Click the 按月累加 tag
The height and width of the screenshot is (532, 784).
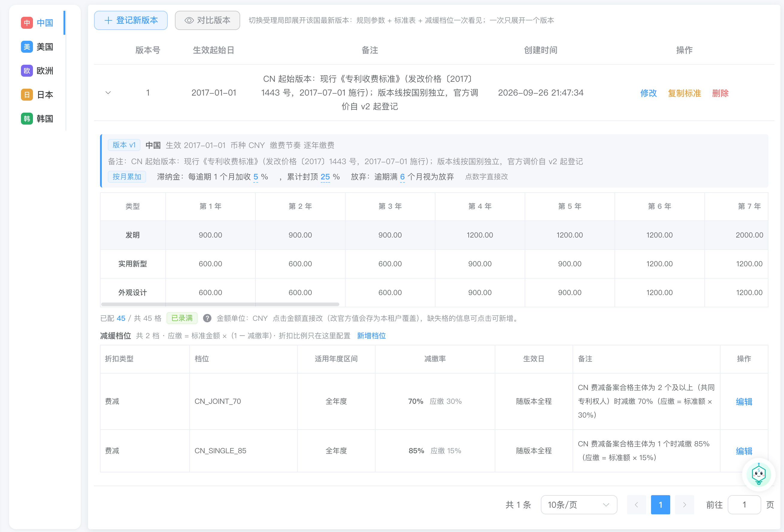click(127, 176)
